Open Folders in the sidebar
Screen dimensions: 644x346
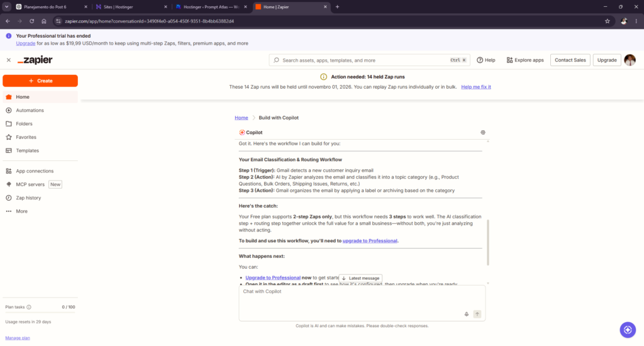pos(40,124)
